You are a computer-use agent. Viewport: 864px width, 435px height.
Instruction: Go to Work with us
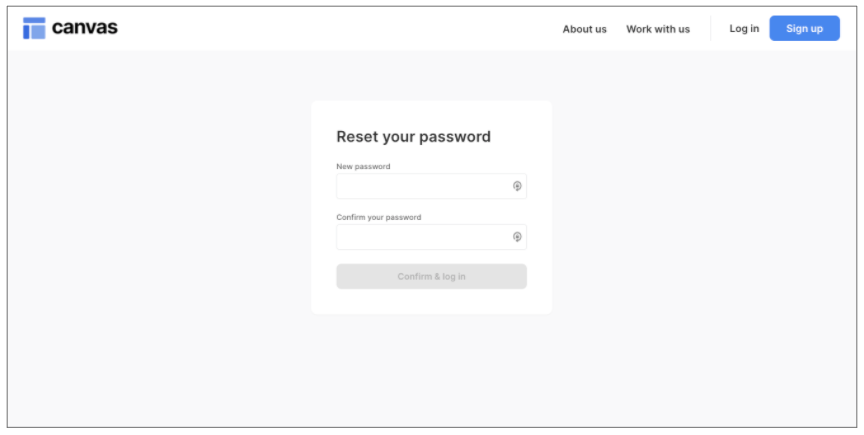pyautogui.click(x=657, y=29)
